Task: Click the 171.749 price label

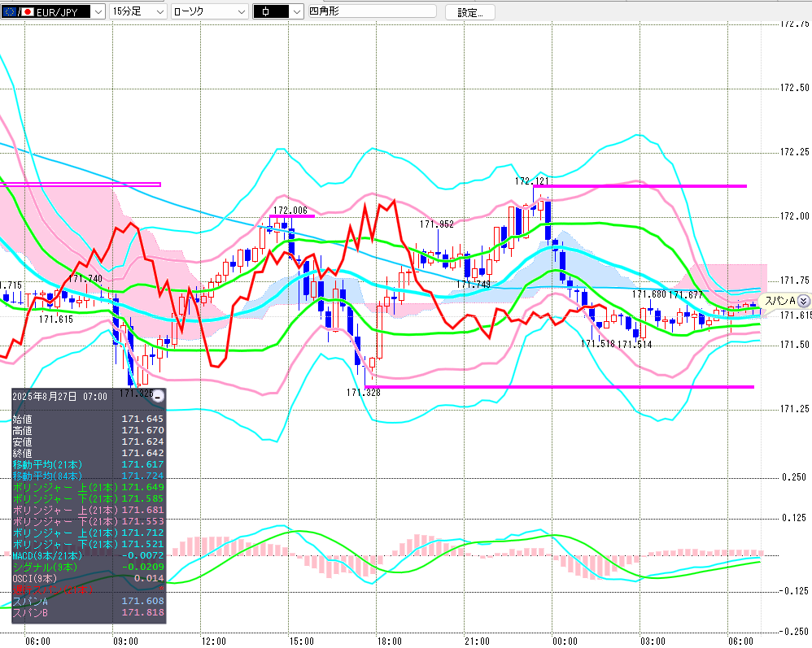Action: click(x=474, y=285)
